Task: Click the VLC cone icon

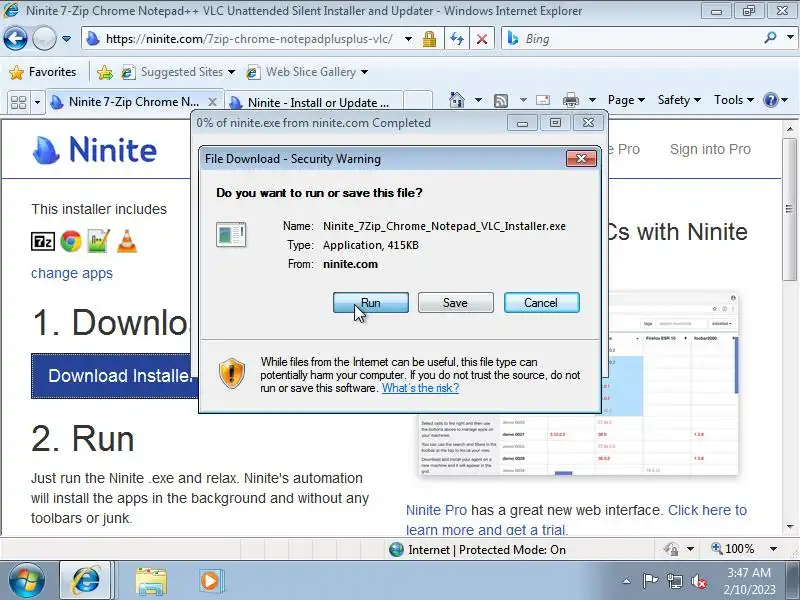Action: pos(127,241)
